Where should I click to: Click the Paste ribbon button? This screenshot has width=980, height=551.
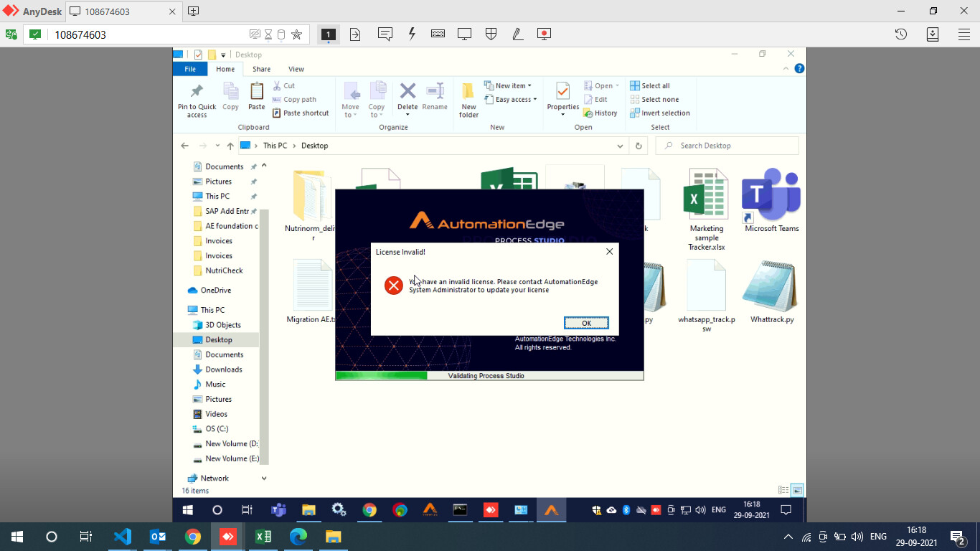tap(256, 97)
